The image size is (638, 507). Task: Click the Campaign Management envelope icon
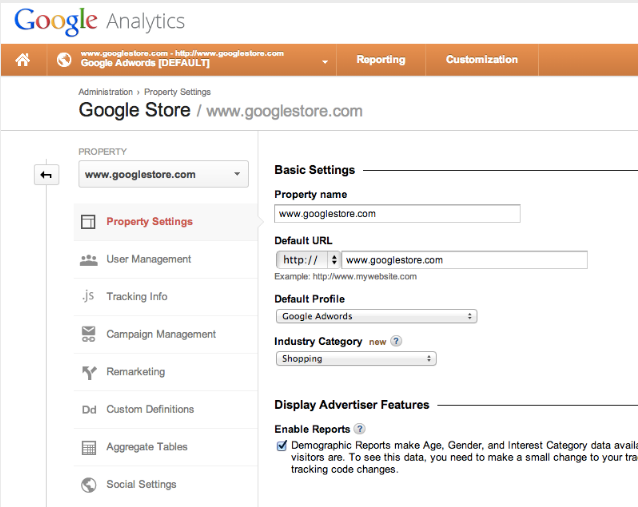coord(88,334)
